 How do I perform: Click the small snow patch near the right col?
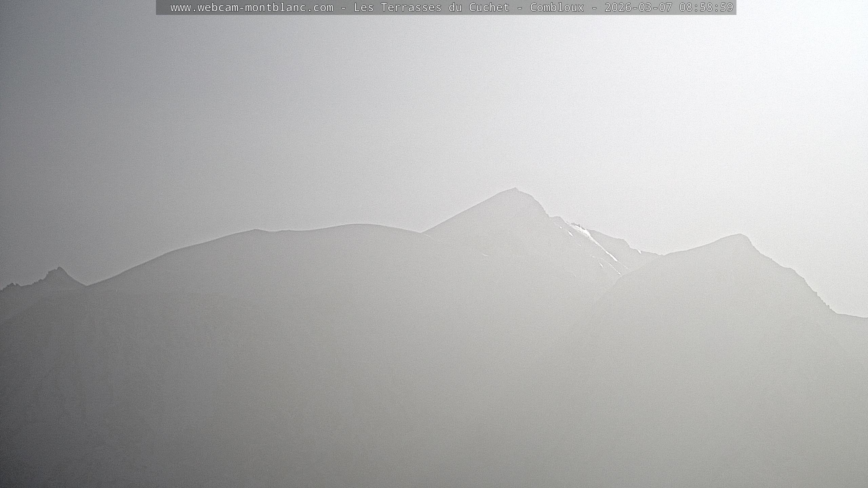pos(639,251)
